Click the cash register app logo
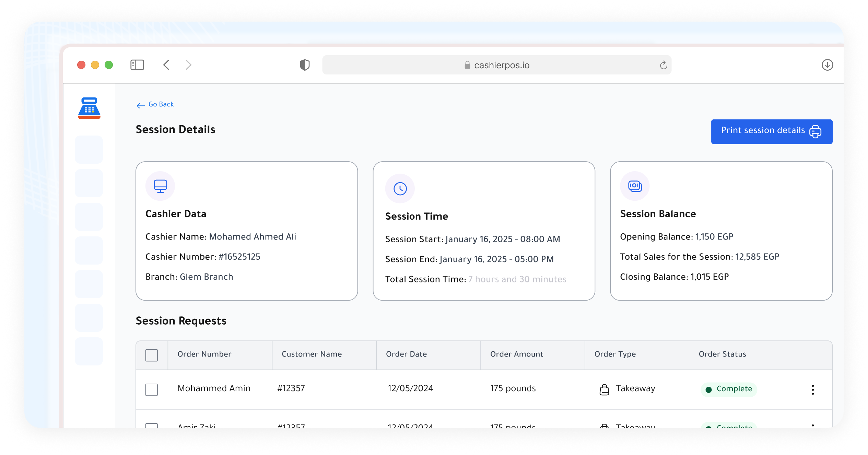The height and width of the screenshot is (455, 868). pos(89,108)
